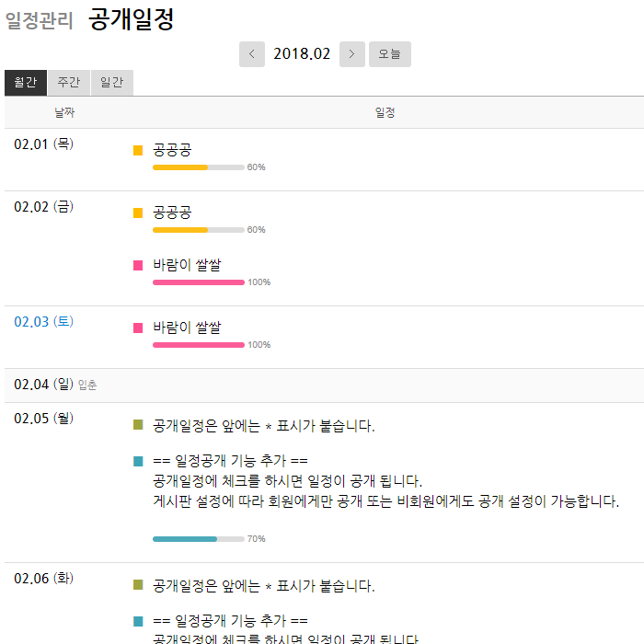
Task: Switch to the 주간 tab
Action: [x=68, y=83]
